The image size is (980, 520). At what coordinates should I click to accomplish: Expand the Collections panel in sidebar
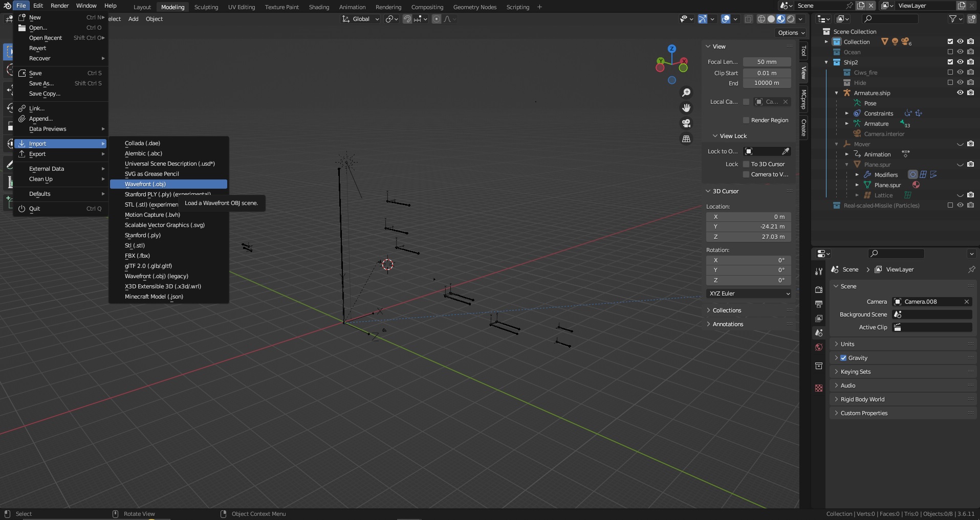click(x=749, y=310)
